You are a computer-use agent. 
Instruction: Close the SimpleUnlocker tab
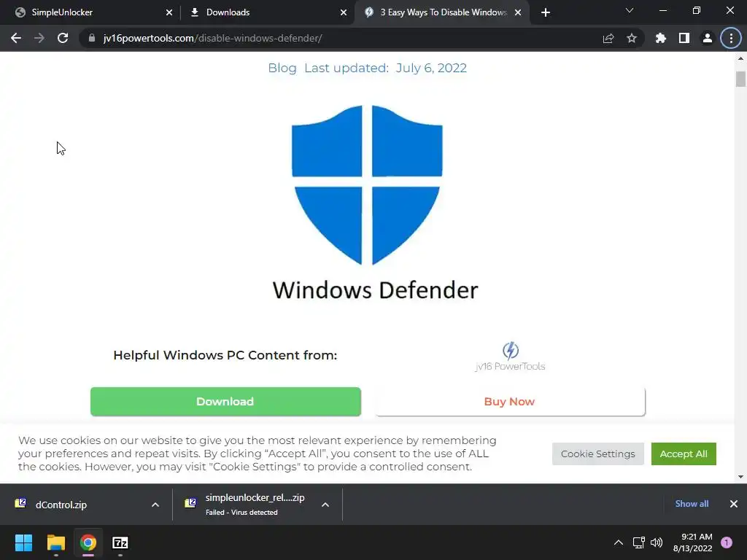(169, 12)
